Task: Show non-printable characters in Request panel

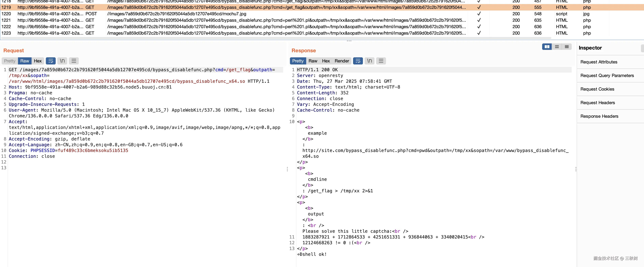Action: tap(62, 61)
